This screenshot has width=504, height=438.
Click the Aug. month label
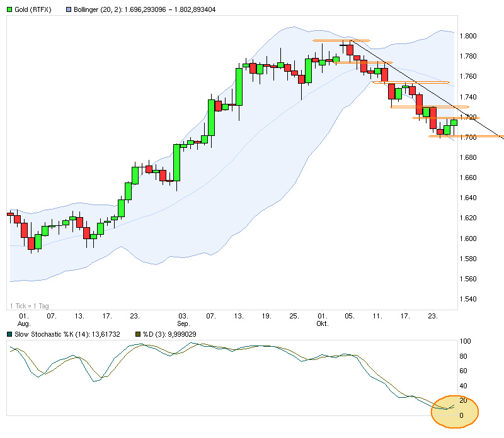click(25, 323)
